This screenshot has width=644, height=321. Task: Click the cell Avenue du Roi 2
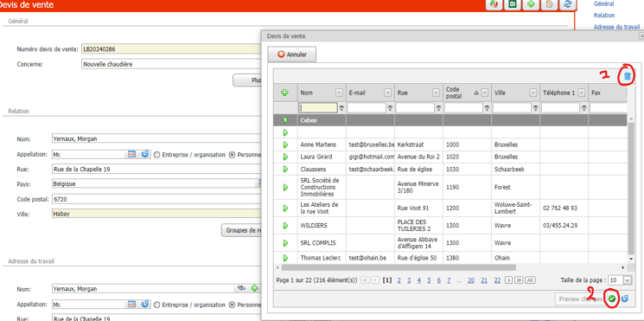click(x=418, y=157)
